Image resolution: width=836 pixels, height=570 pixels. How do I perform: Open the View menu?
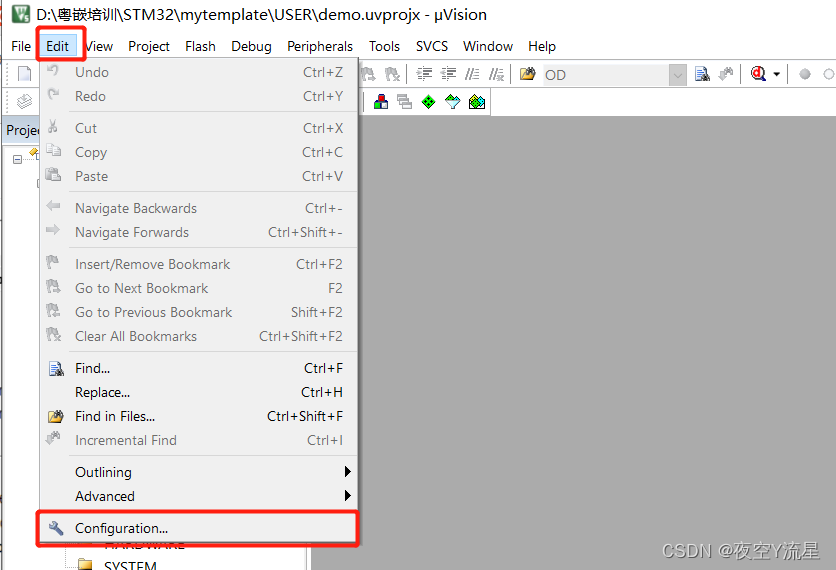(99, 46)
